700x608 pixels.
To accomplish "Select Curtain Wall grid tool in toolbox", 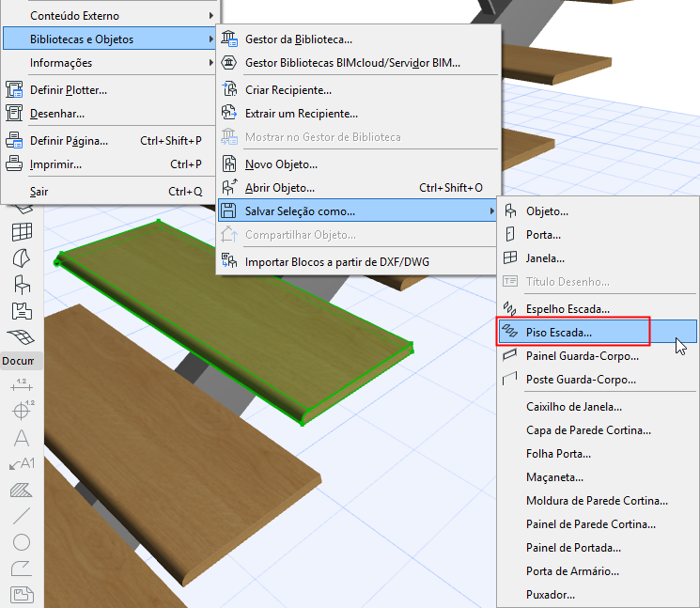I will (x=22, y=232).
